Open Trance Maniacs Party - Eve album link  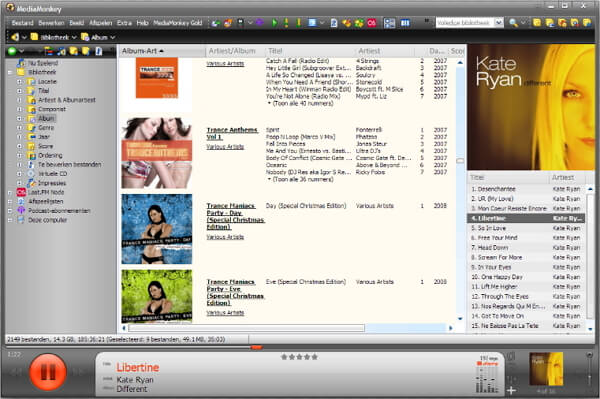[235, 292]
